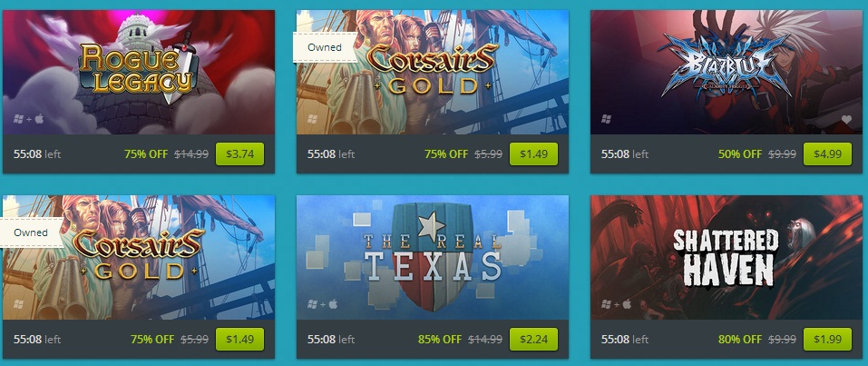The image size is (868, 366).
Task: Open the Rogue Legacy game artwork
Action: 139,72
